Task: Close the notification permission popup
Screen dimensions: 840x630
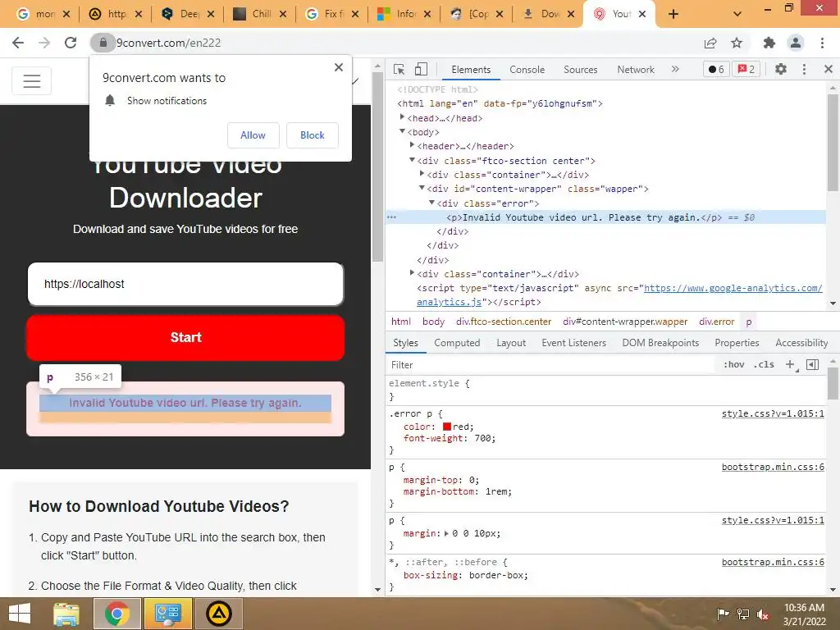Action: (339, 67)
